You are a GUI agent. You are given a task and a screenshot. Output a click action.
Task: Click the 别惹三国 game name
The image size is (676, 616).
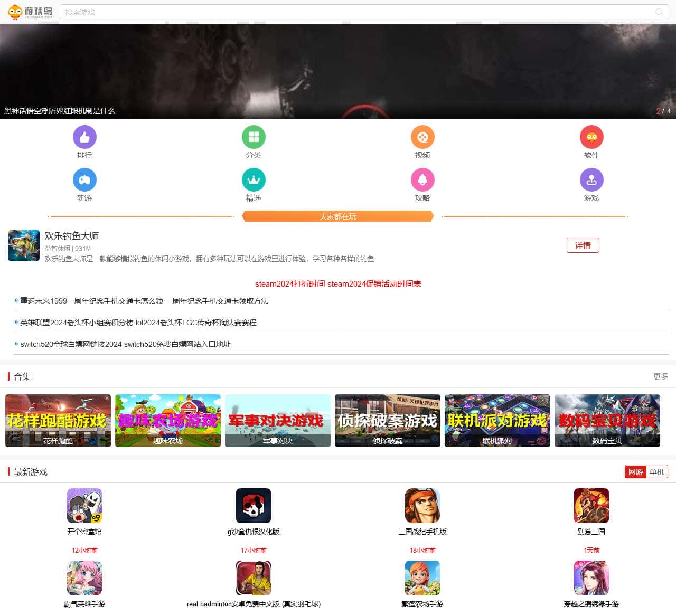[x=591, y=532]
